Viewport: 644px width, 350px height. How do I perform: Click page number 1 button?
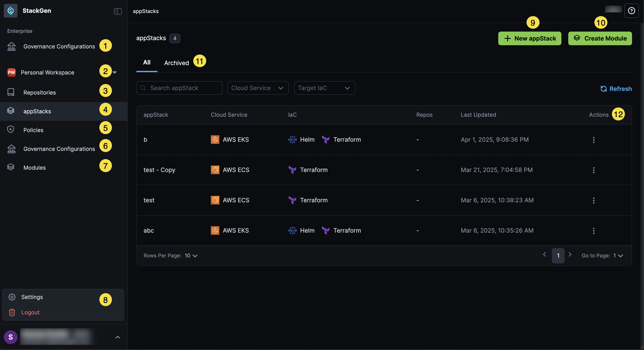click(x=558, y=255)
